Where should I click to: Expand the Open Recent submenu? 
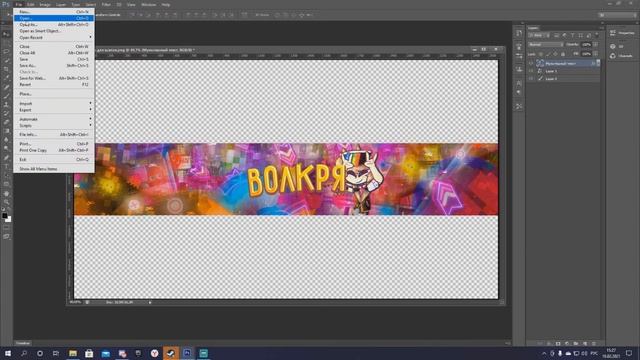coord(53,38)
